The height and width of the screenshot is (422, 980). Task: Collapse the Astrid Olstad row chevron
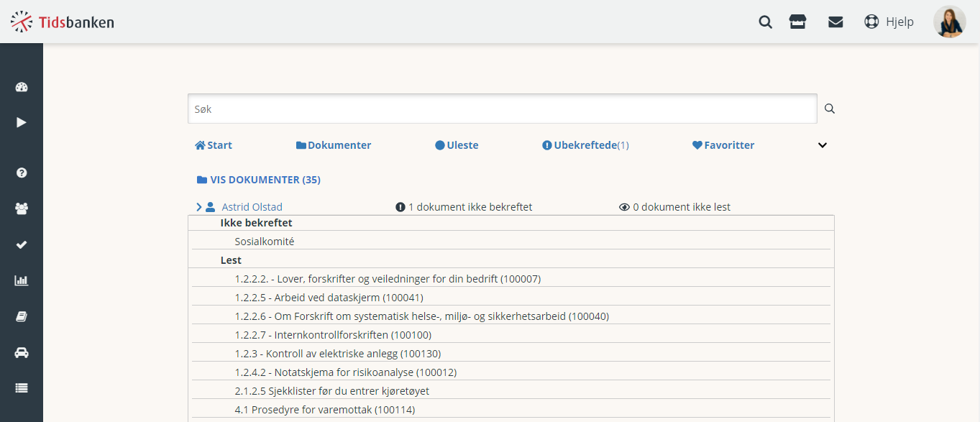199,207
